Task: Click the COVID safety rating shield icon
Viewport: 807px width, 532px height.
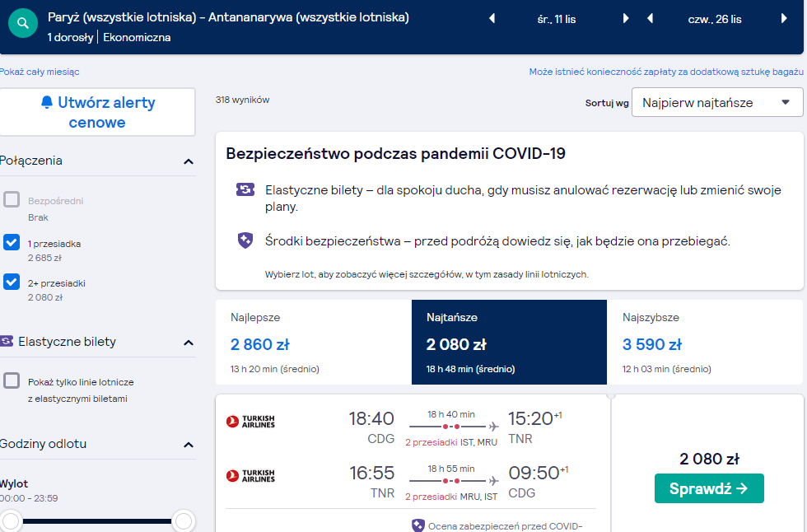Action: point(418,525)
